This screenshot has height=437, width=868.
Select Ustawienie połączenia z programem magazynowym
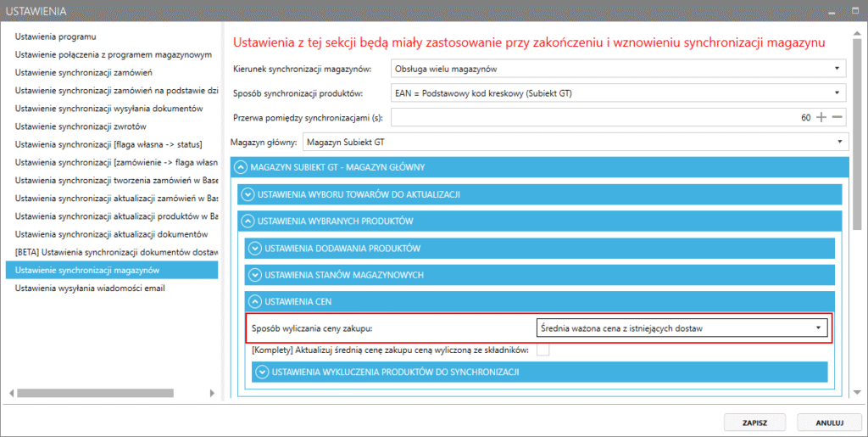[114, 54]
